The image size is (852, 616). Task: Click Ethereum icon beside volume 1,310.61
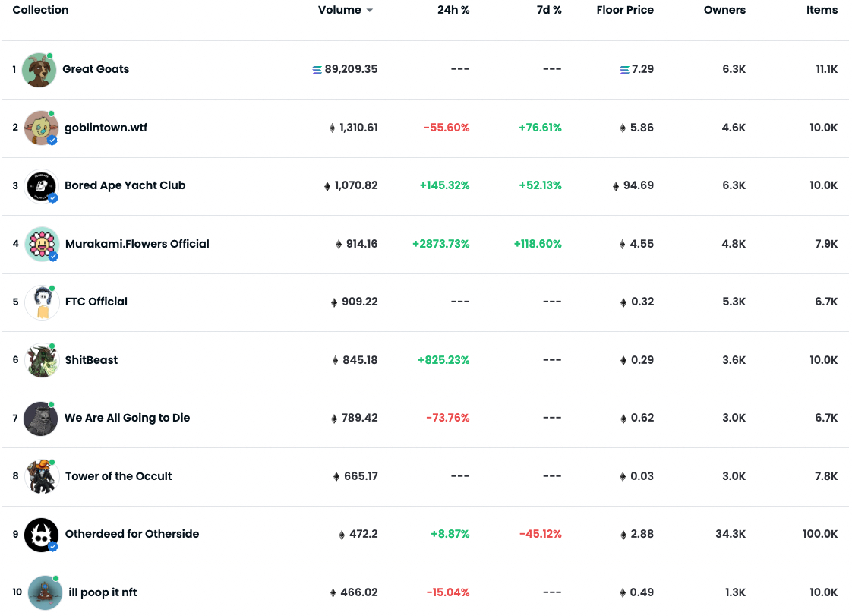click(332, 128)
